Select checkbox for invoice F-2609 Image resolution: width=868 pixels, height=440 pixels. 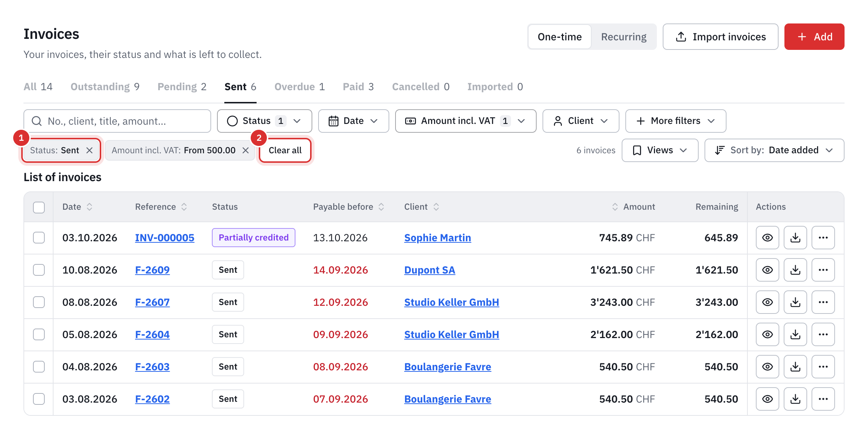[39, 270]
